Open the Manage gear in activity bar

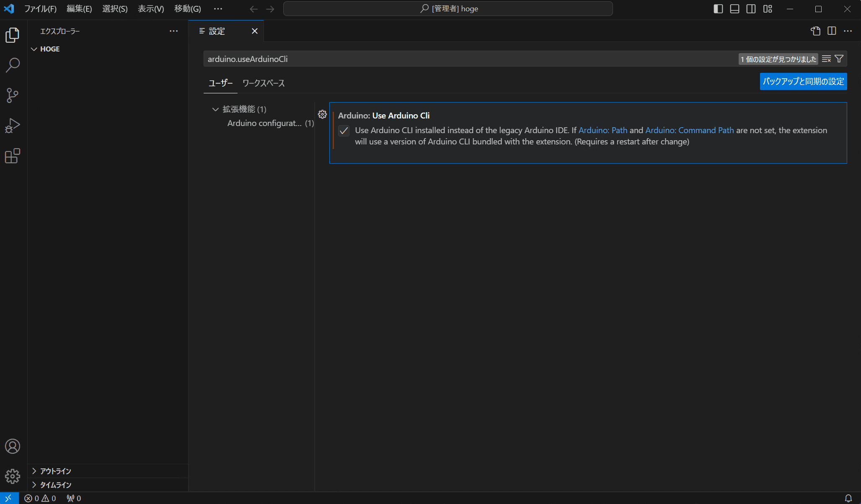[13, 476]
